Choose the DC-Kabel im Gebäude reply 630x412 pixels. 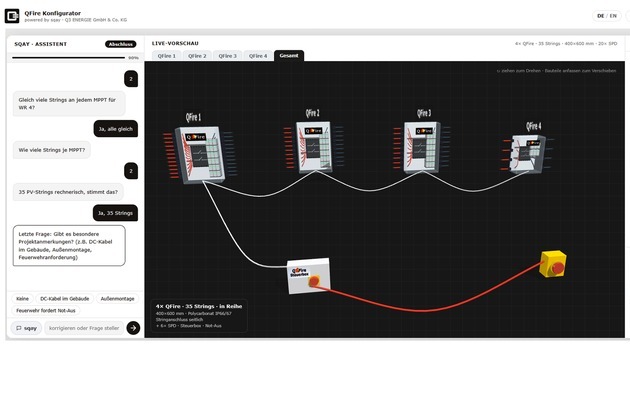click(x=65, y=299)
